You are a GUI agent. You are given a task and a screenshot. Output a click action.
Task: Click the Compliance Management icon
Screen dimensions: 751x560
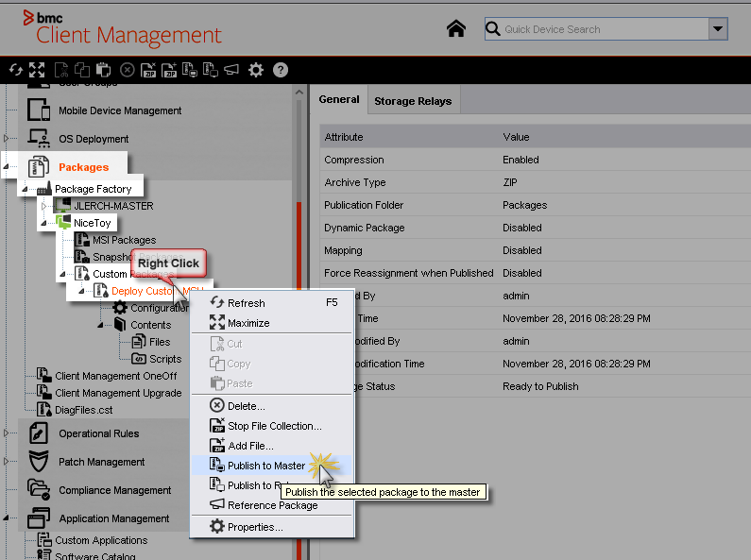pos(39,489)
